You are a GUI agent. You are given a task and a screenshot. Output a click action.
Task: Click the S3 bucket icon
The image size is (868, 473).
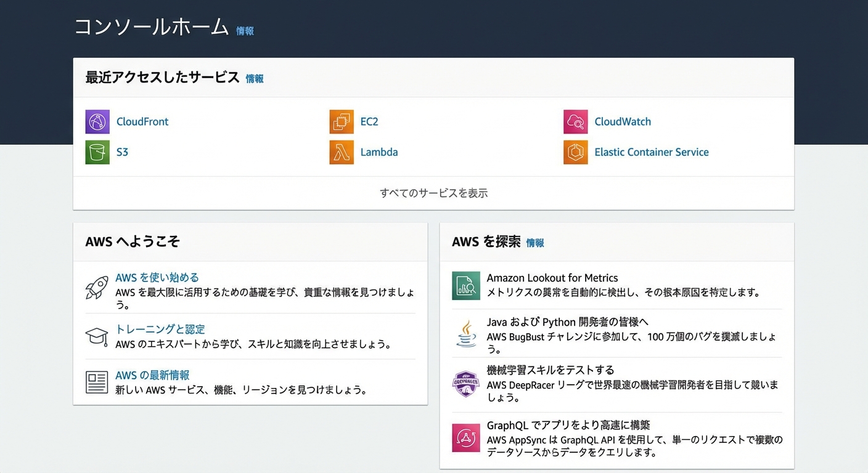(97, 152)
